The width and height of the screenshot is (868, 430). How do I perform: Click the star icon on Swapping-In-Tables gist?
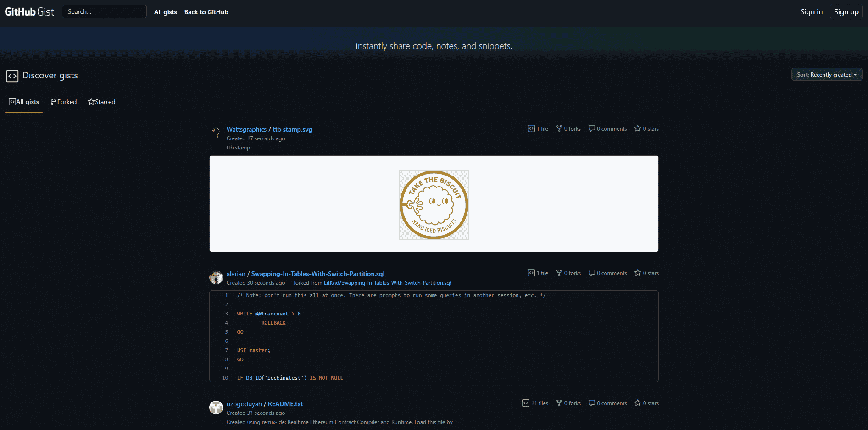pos(637,273)
